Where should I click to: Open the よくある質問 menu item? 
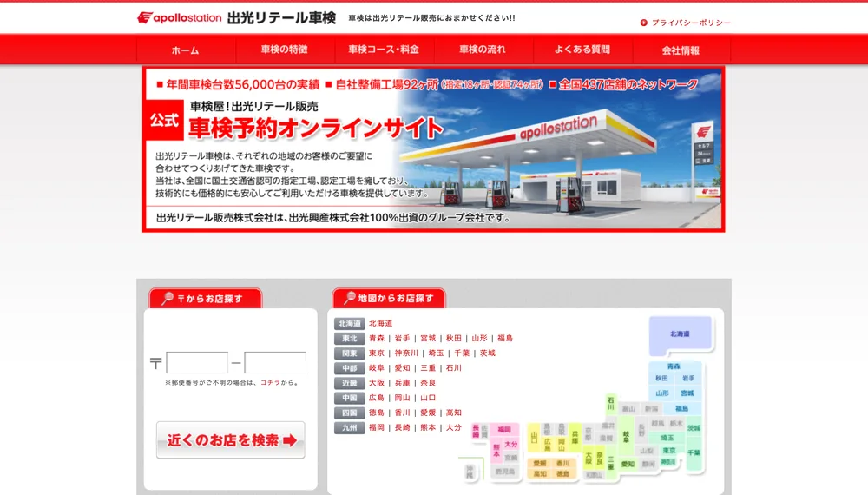click(582, 49)
